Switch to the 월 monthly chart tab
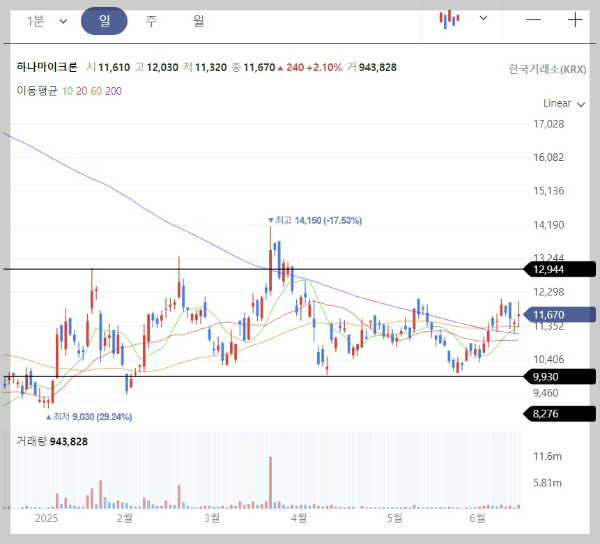Screen dimensions: 600x544 point(198,21)
